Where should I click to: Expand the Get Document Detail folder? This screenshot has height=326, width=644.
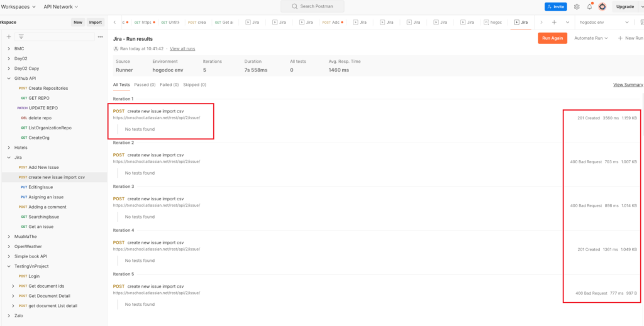coord(13,296)
